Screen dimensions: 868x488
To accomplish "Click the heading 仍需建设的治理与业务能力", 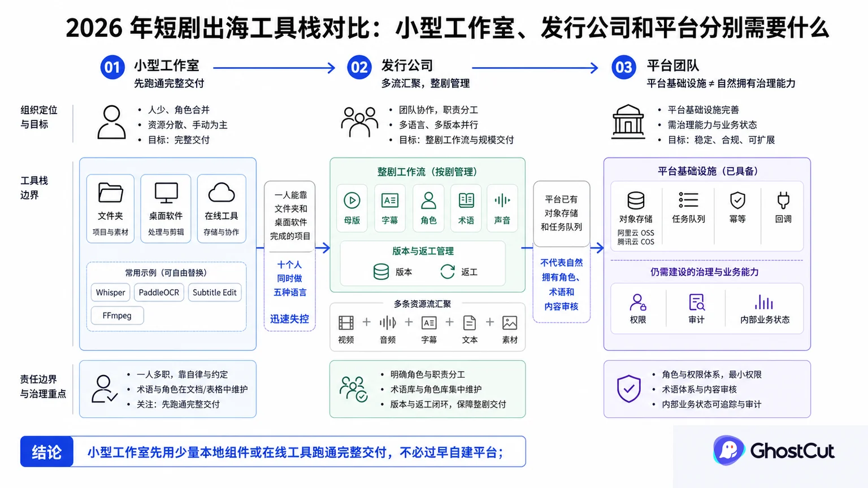I will 704,272.
